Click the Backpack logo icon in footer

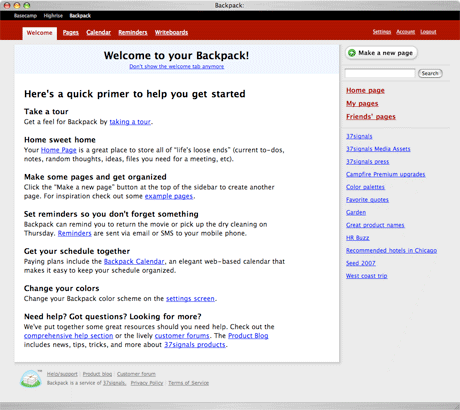pyautogui.click(x=31, y=379)
